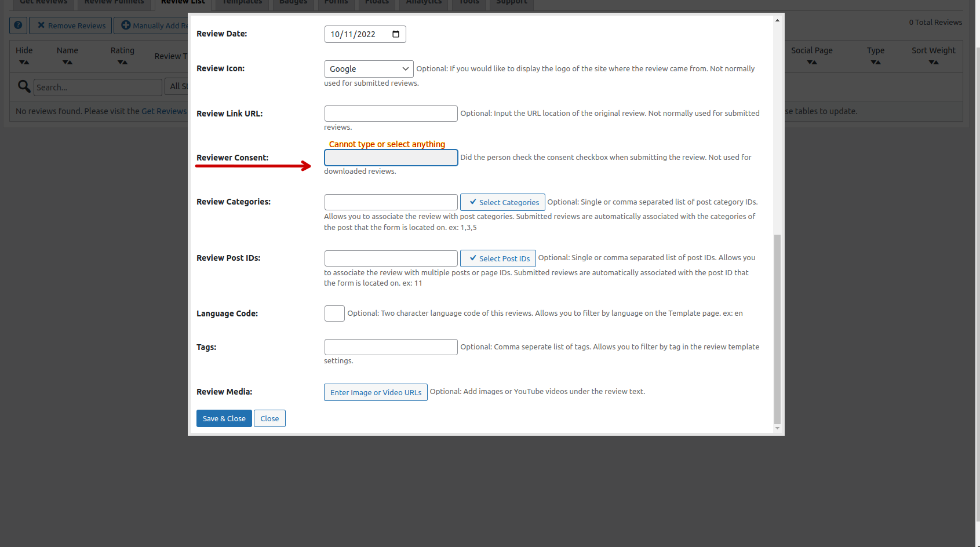Sort by the Type column arrows
Image resolution: width=980 pixels, height=547 pixels.
(876, 62)
